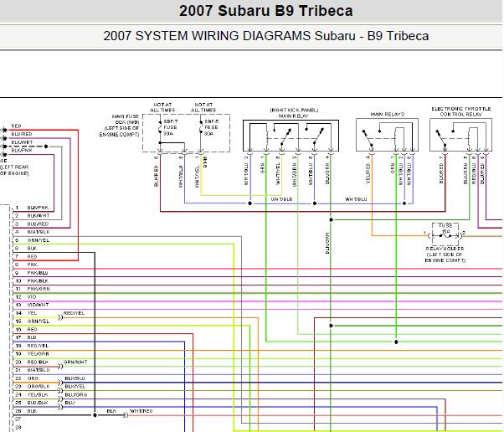Select pin 16 'RED' row
Image resolution: width=504 pixels, height=432 pixels.
(x=26, y=330)
